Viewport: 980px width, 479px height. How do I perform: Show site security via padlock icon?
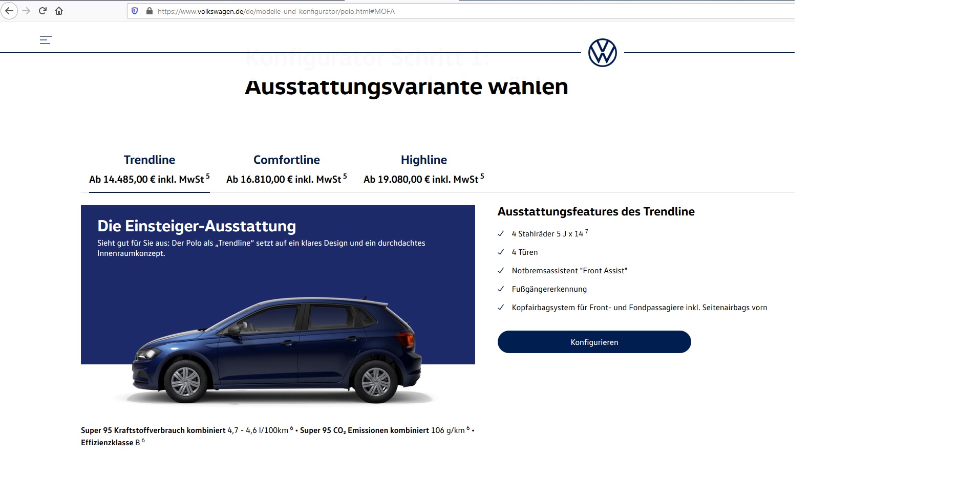coord(150,11)
